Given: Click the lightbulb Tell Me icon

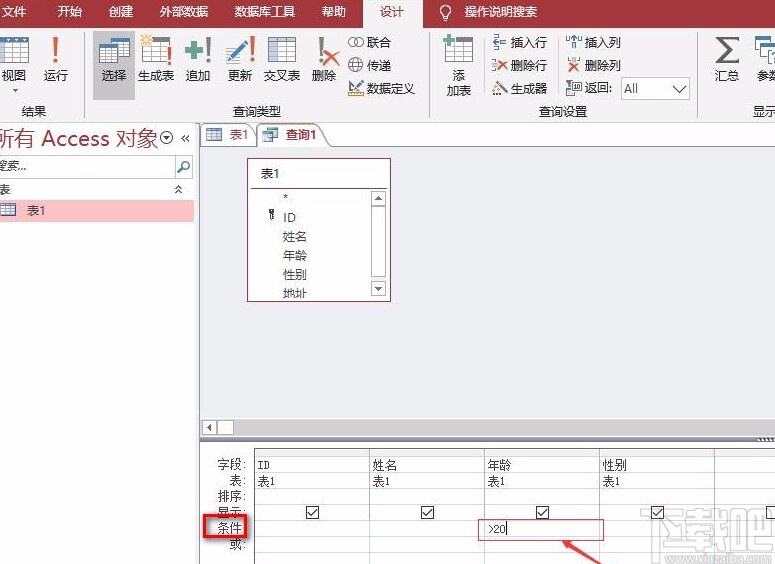Looking at the screenshot, I should point(445,12).
